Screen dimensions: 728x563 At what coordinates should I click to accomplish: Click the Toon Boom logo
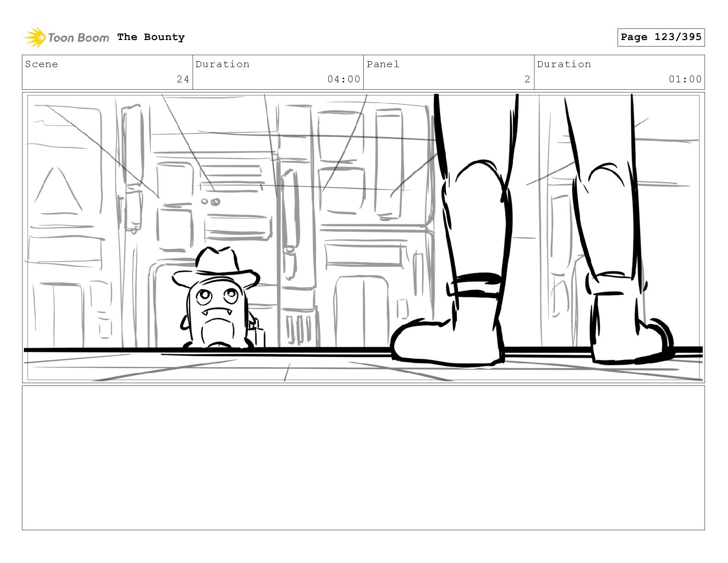click(67, 37)
